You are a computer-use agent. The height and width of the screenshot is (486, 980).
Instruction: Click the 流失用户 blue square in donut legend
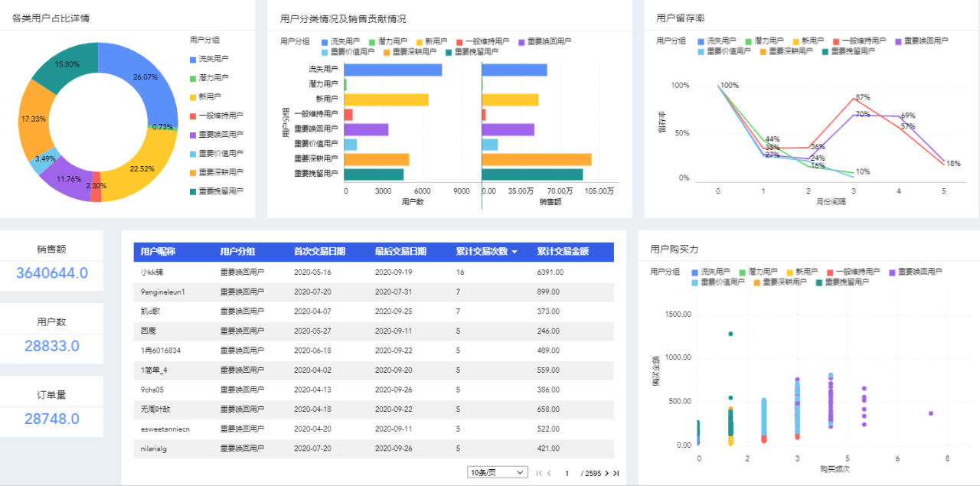193,59
